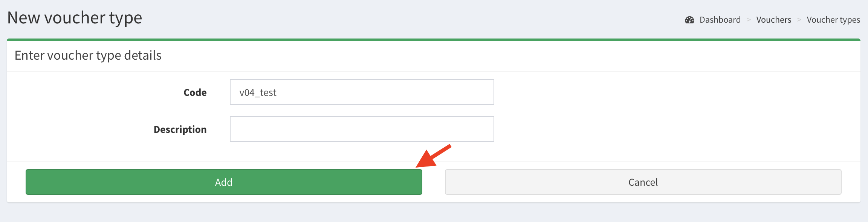The width and height of the screenshot is (868, 222).
Task: Click the "Enter voucher type details" panel title
Action: (x=88, y=55)
